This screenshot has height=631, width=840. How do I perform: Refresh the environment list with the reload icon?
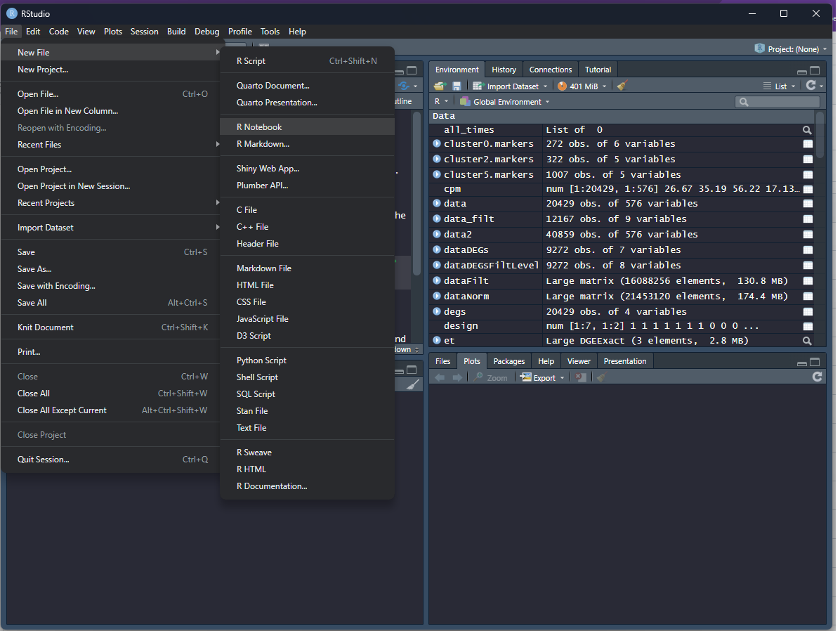pyautogui.click(x=813, y=85)
